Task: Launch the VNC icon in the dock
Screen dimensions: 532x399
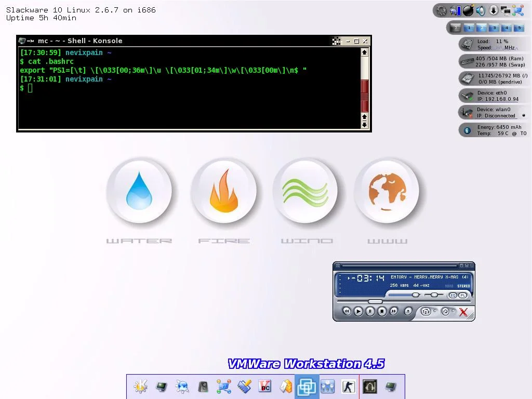Action: pyautogui.click(x=265, y=387)
